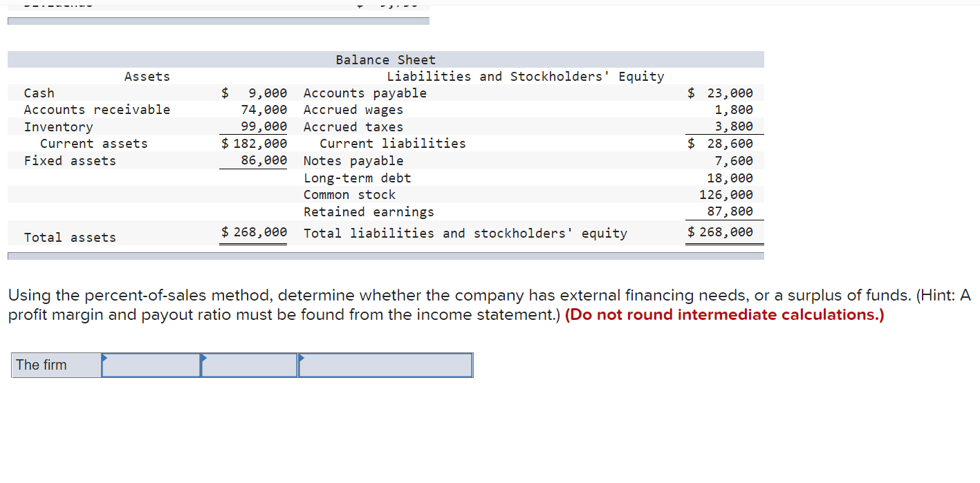
Task: Select the 'Balance Sheet' title
Action: click(385, 60)
